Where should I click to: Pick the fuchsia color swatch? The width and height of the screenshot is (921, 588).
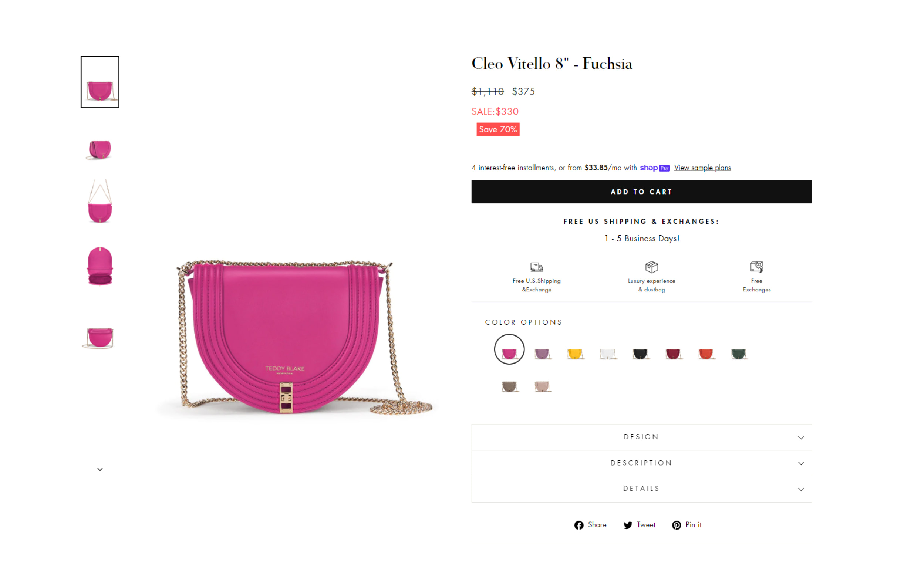[509, 349]
